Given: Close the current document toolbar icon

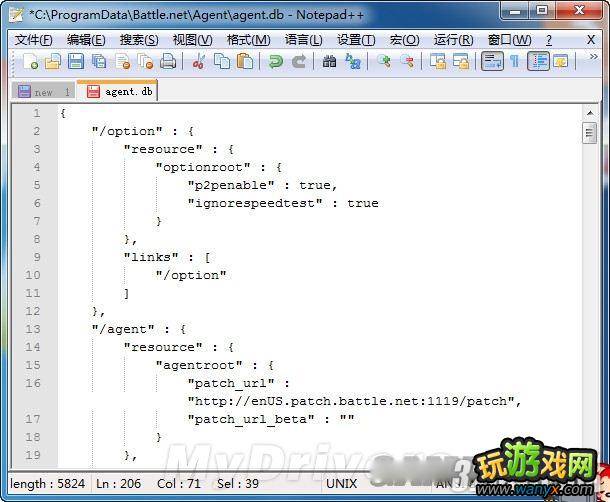Looking at the screenshot, I should (123, 61).
